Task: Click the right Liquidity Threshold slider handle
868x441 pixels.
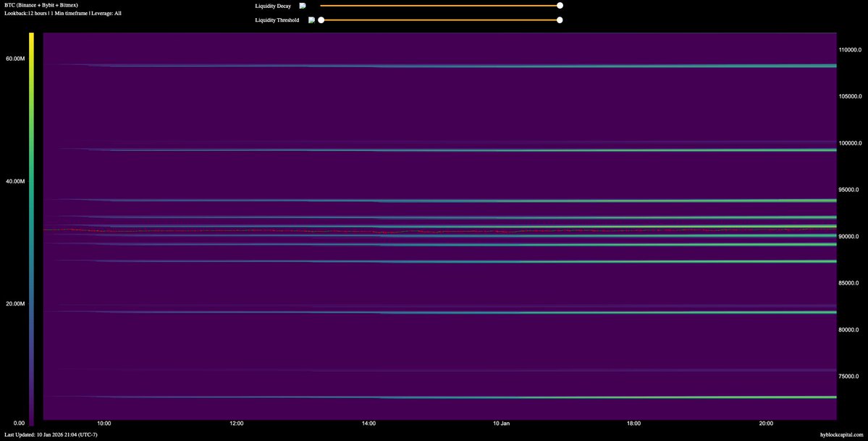Action: click(560, 20)
